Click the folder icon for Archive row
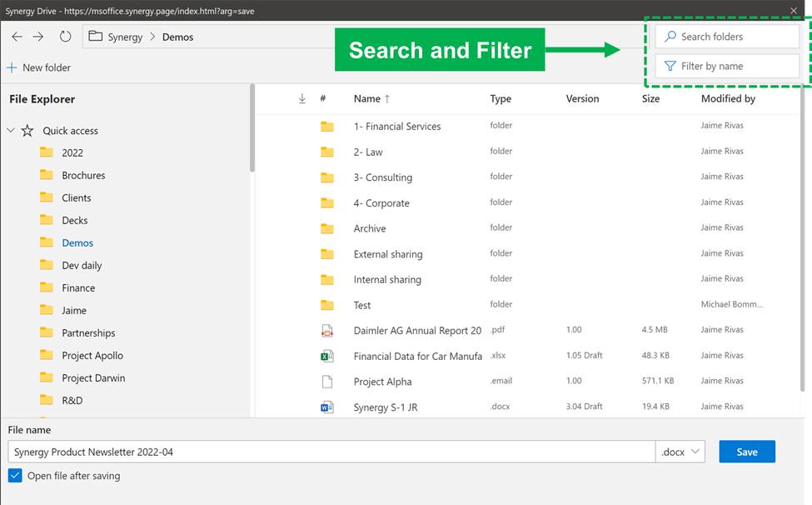812x505 pixels. (326, 228)
